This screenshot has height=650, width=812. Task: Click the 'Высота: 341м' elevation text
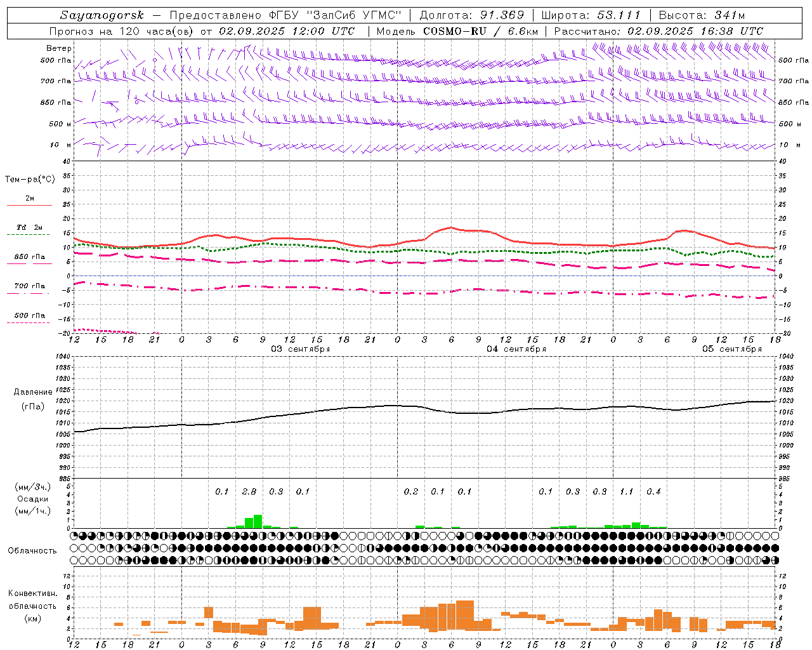click(702, 15)
